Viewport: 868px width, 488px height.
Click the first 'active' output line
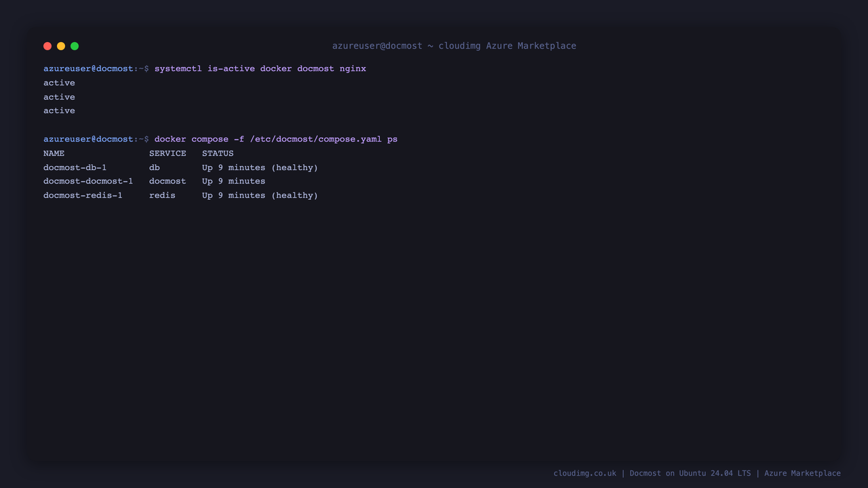(x=59, y=83)
